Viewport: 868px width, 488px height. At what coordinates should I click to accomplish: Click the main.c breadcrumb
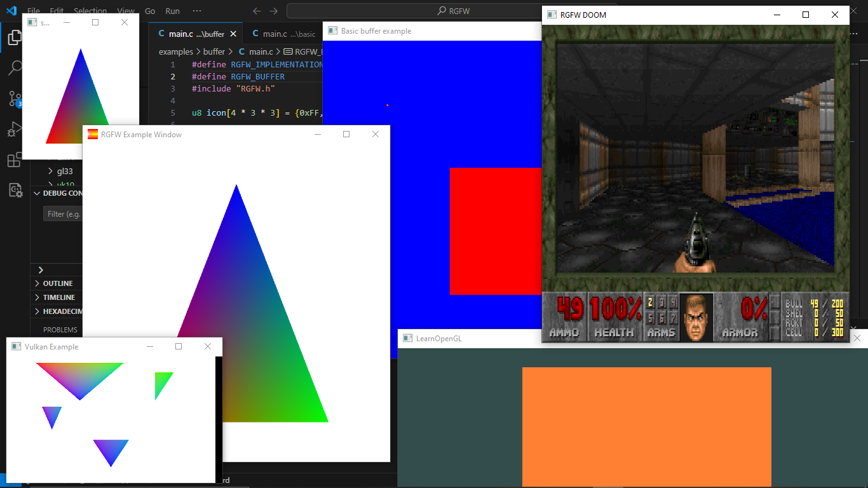coord(261,51)
